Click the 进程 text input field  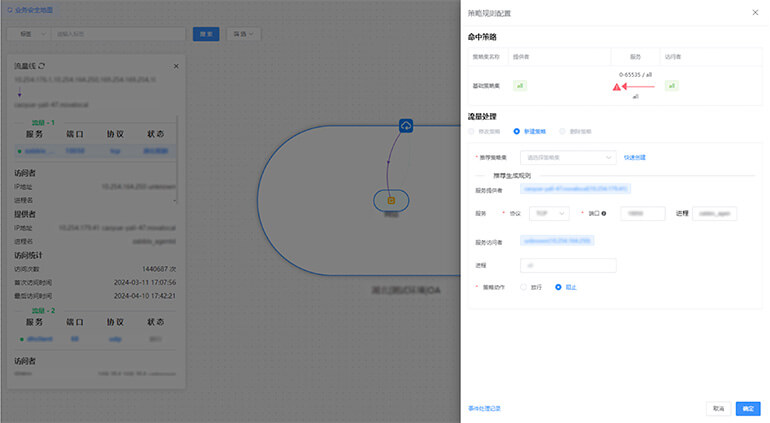tap(568, 265)
